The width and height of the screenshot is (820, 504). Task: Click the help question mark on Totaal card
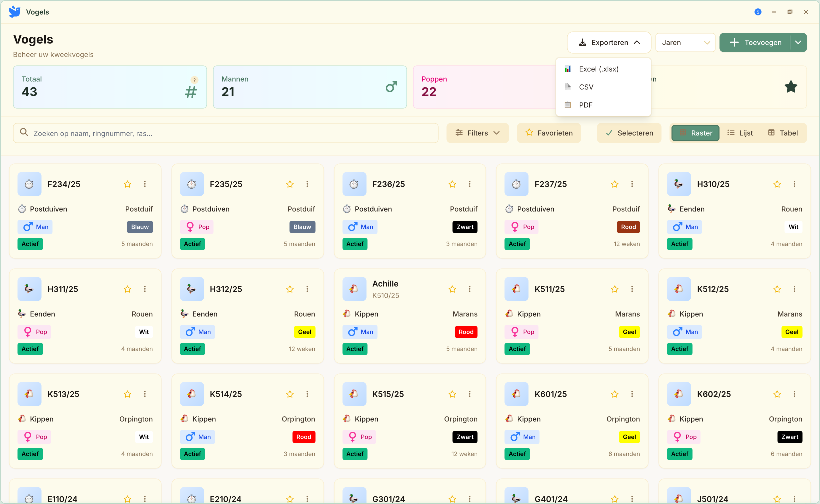tap(194, 80)
